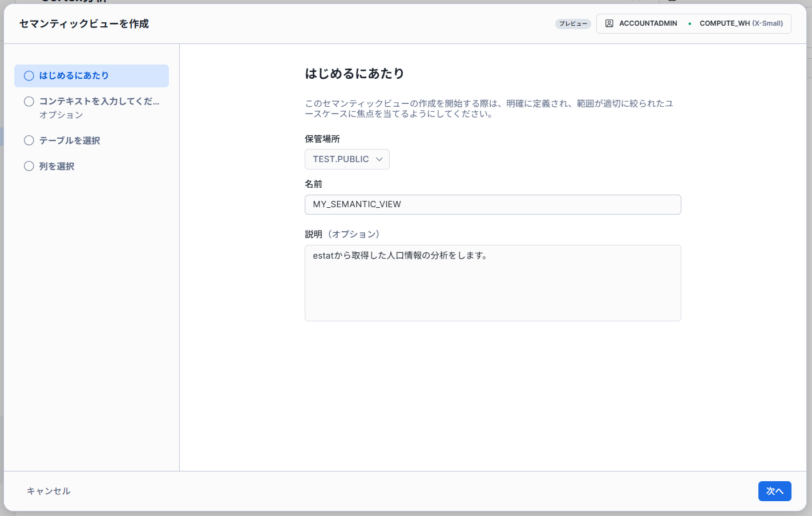Click the chevron in TEST.PUBLIC selector
The width and height of the screenshot is (812, 516).
(379, 159)
